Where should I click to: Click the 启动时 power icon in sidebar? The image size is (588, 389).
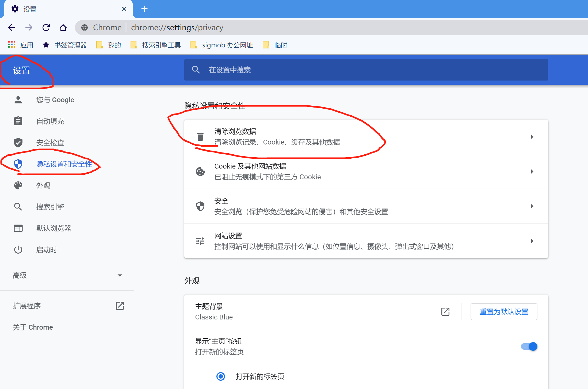18,249
